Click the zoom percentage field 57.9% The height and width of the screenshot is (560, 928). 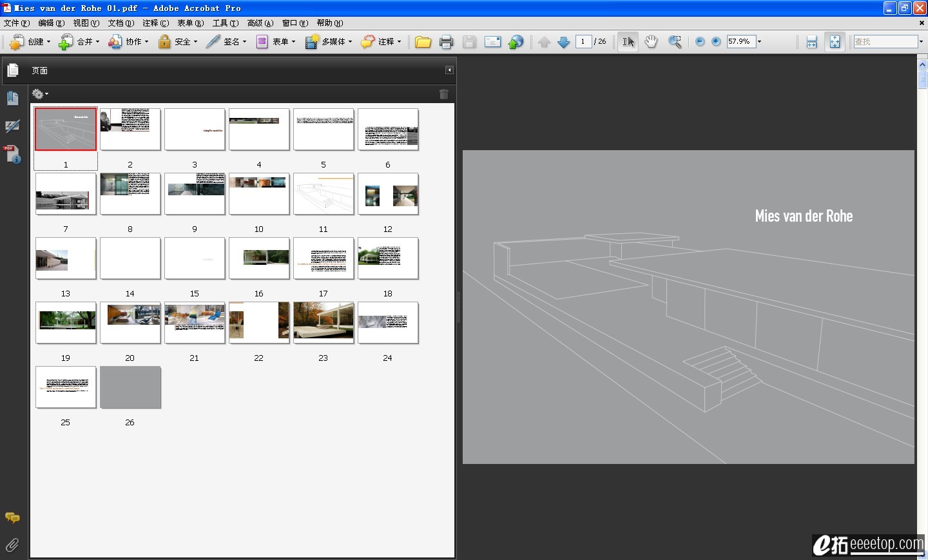pyautogui.click(x=740, y=42)
